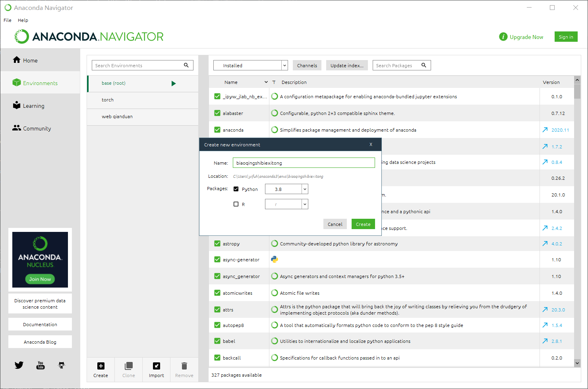Toggle the atomicwrites package checkbox
Image resolution: width=588 pixels, height=389 pixels.
pyautogui.click(x=217, y=293)
